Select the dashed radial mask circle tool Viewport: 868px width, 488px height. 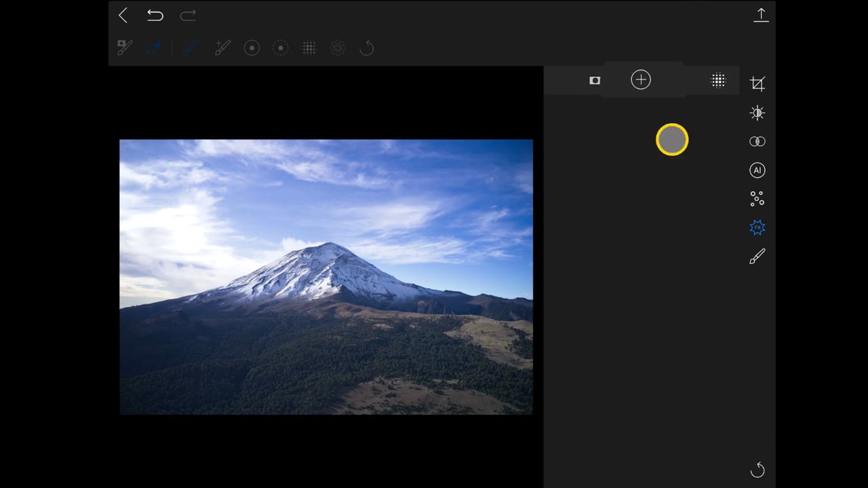pyautogui.click(x=280, y=48)
